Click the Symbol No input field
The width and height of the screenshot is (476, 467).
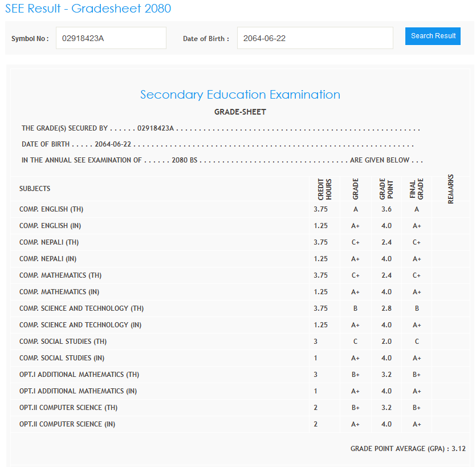(x=111, y=38)
